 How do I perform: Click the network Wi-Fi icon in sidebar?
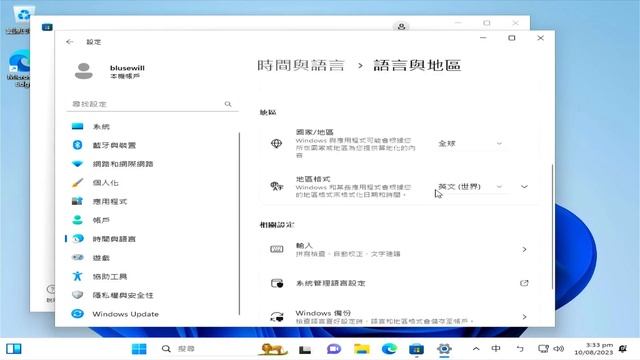coord(77,164)
